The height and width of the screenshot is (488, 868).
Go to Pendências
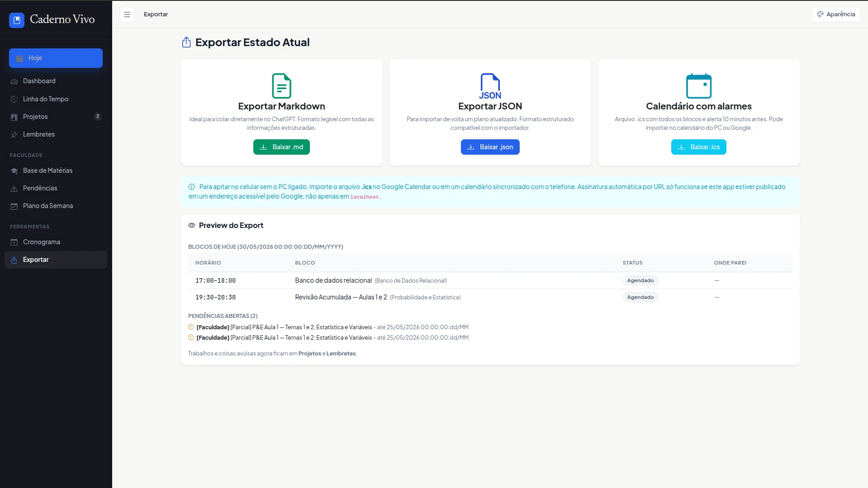[56, 188]
